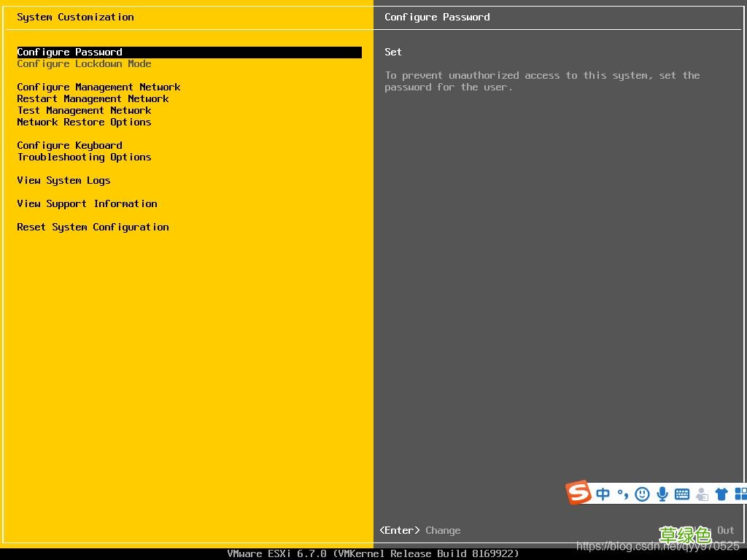The image size is (747, 560).
Task: Open Network Restore Options
Action: [84, 122]
